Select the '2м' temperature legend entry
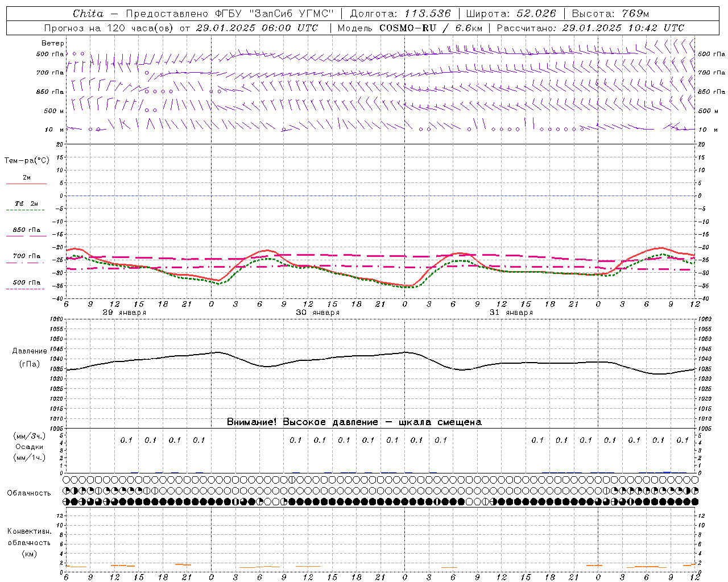This screenshot has height=582, width=728. point(27,178)
